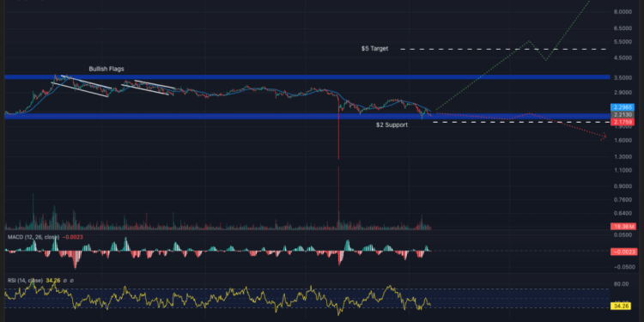The height and width of the screenshot is (322, 644).
Task: Open the MACD (12, 26, close) indicator legend
Action: [33, 237]
